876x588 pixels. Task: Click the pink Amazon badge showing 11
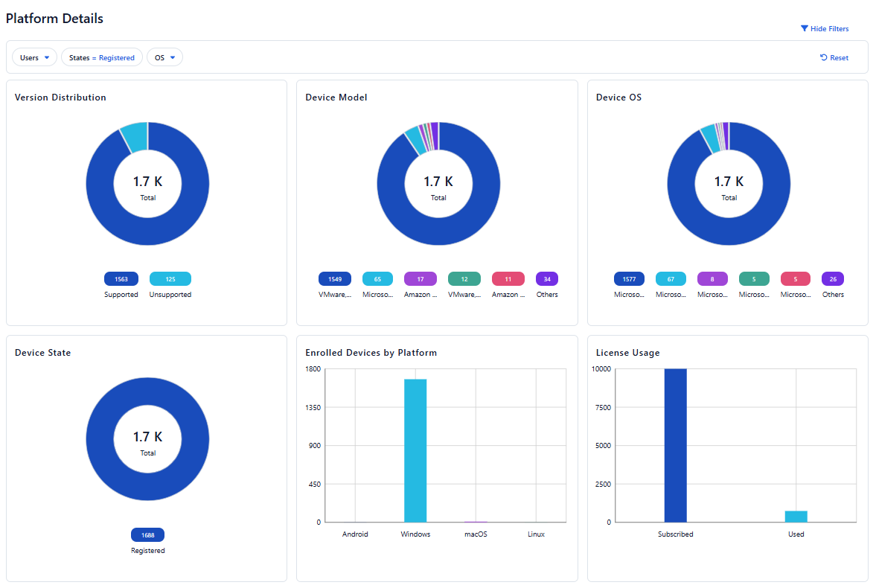click(x=508, y=279)
